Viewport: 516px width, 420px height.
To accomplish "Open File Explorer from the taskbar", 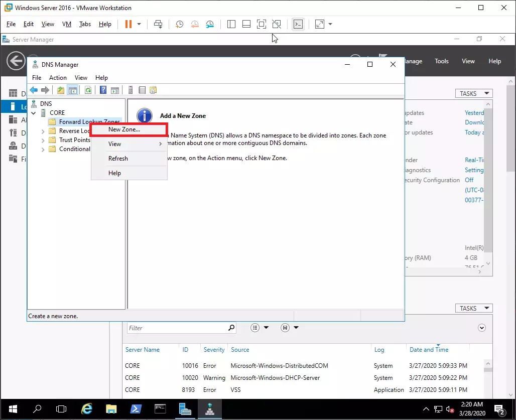I will [111, 409].
